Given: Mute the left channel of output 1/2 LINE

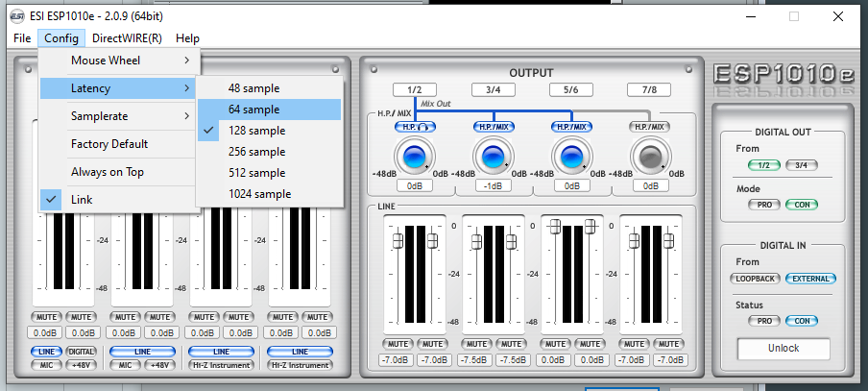Looking at the screenshot, I should click(x=398, y=344).
